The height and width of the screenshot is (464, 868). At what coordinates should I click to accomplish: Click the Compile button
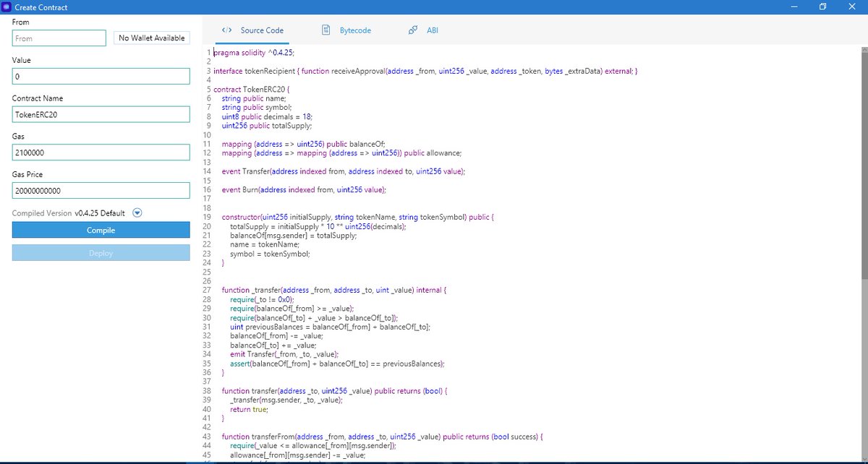101,230
